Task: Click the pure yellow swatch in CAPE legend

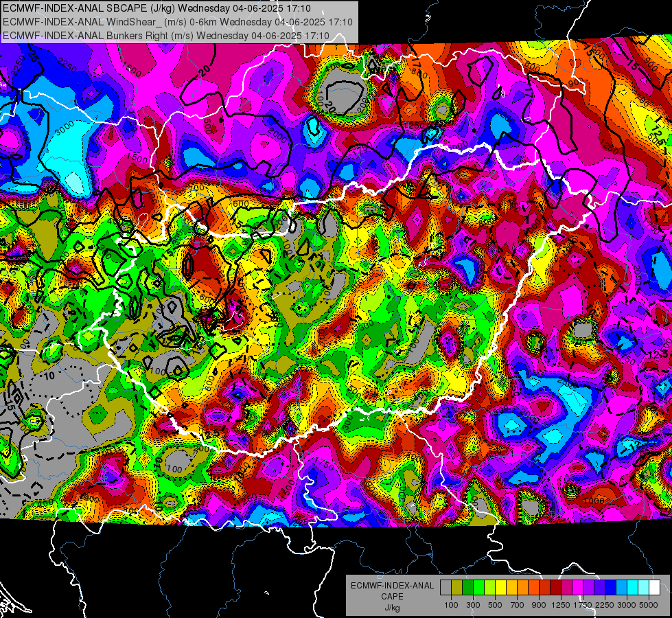Action: [x=500, y=588]
